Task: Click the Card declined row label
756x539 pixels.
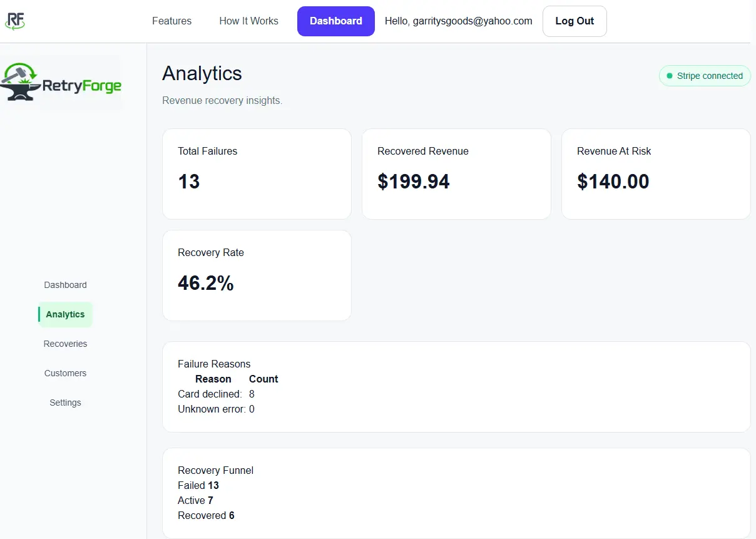Action: [210, 394]
